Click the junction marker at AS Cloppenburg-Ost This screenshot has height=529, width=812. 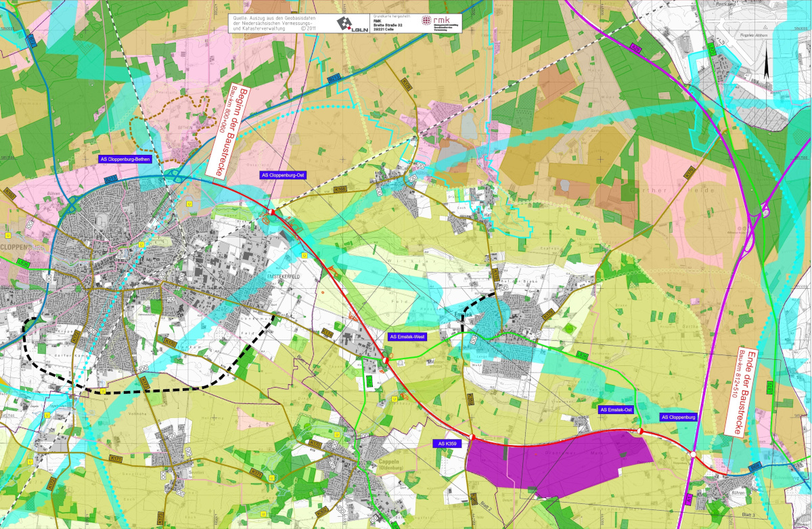point(271,212)
